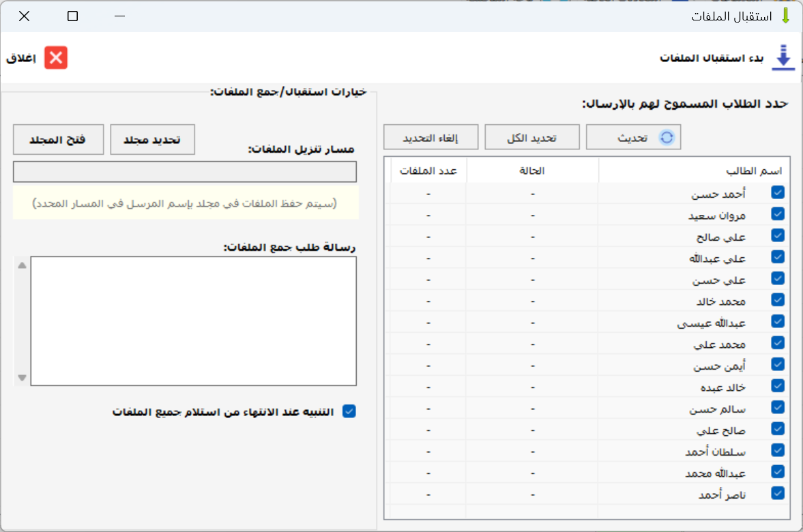The width and height of the screenshot is (803, 532).
Task: Toggle the checkbox next to مروان سعيد
Action: point(778,214)
